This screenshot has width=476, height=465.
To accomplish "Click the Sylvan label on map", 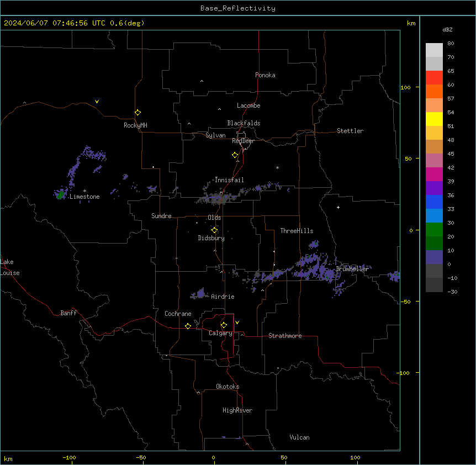I will tap(215, 135).
